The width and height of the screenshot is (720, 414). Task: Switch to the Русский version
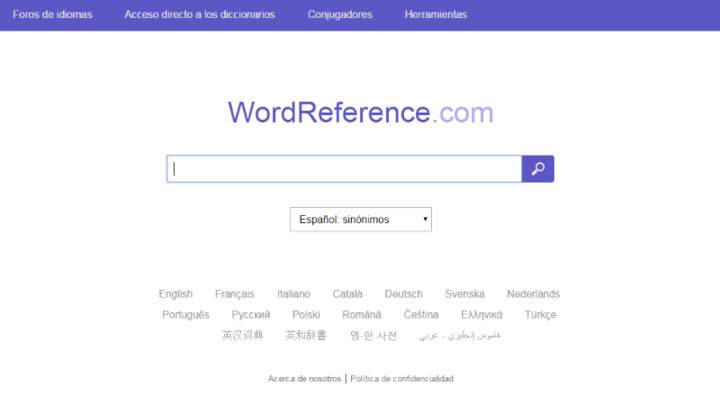pos(250,315)
